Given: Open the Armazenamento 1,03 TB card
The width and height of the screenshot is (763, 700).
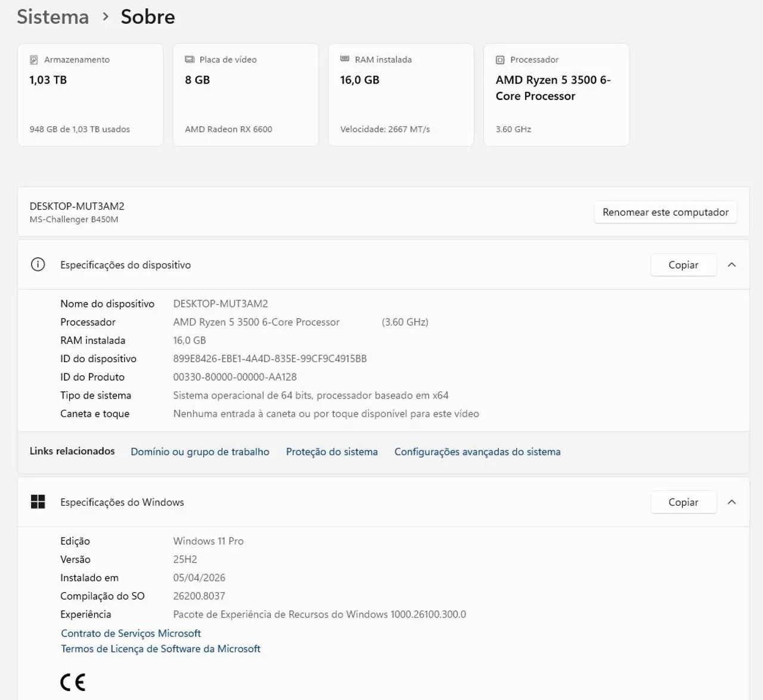Looking at the screenshot, I should coord(91,95).
